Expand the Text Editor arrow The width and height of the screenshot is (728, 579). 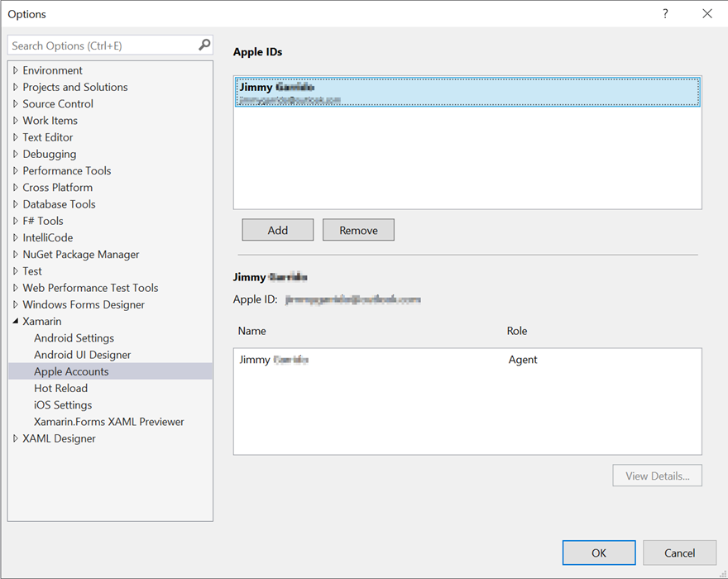click(16, 137)
